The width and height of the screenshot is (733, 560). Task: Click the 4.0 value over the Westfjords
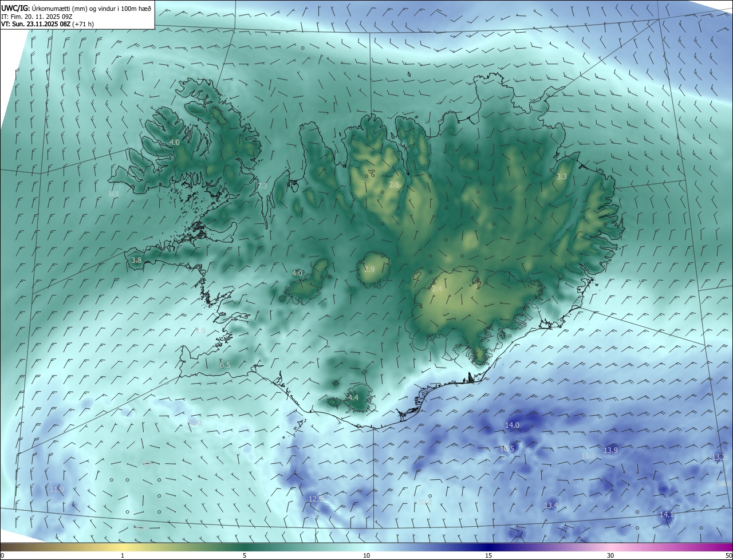coord(175,142)
